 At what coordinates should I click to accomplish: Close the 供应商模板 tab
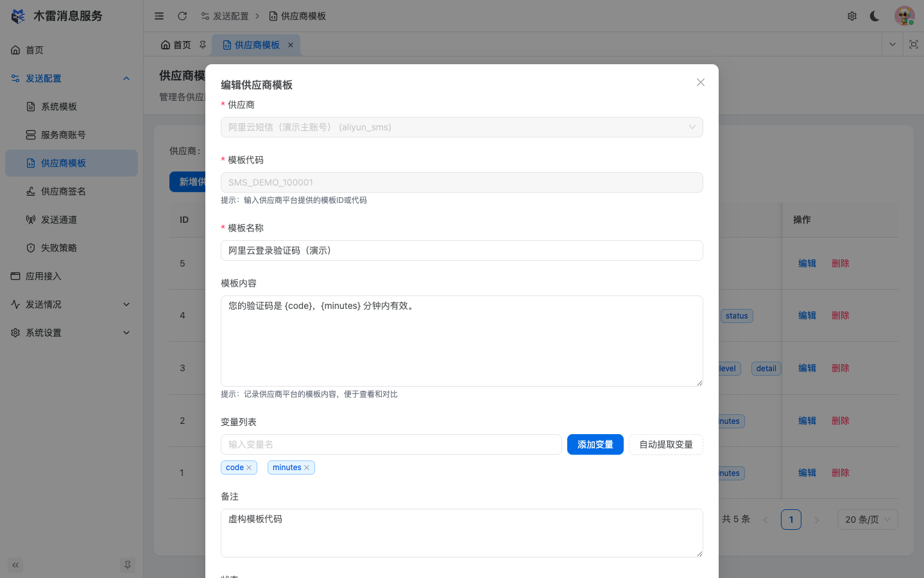pyautogui.click(x=291, y=45)
